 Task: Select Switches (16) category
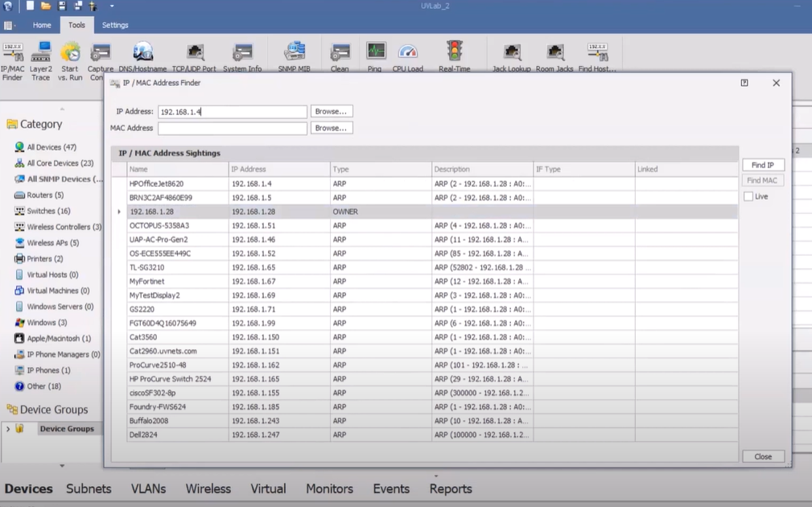point(43,211)
